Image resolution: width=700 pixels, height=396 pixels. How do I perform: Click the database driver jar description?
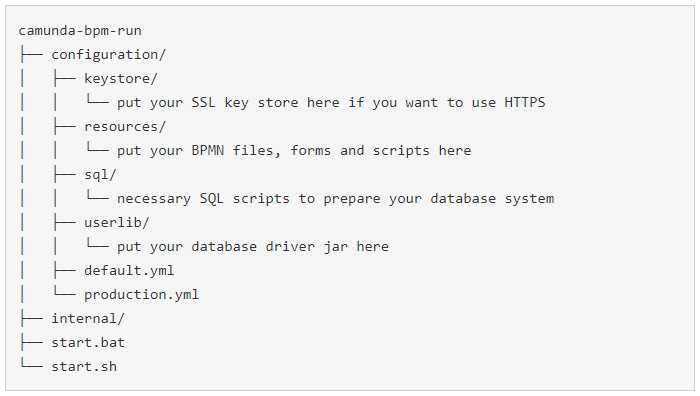[x=253, y=247]
